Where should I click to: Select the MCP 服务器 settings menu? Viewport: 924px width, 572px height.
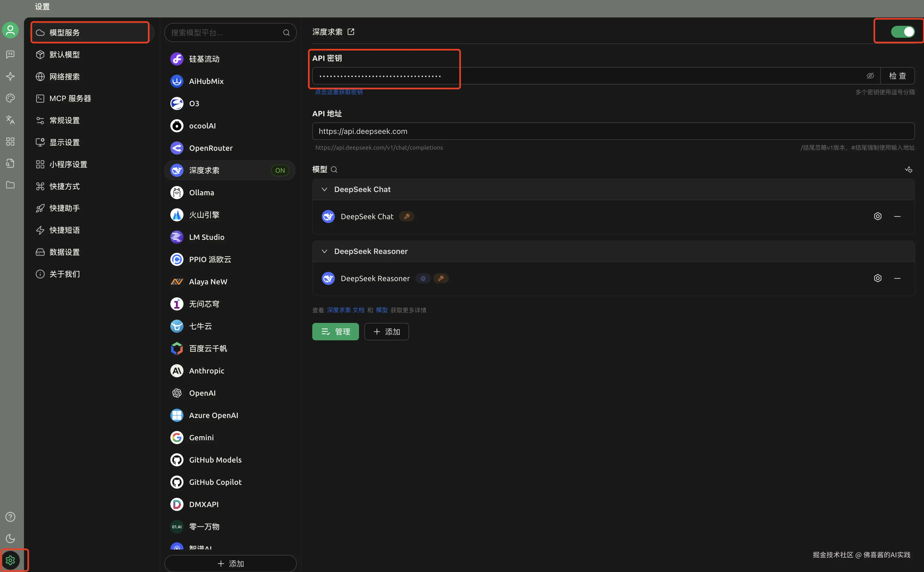70,98
